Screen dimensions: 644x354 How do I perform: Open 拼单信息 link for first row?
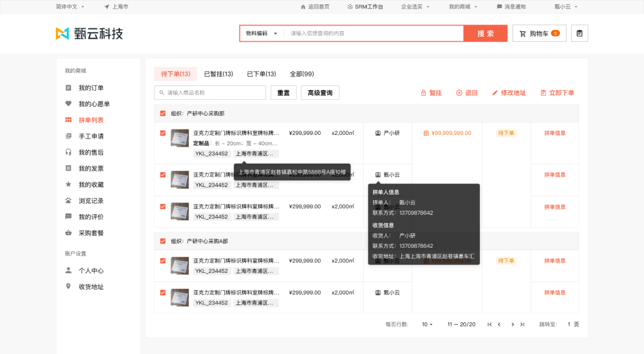tap(555, 133)
